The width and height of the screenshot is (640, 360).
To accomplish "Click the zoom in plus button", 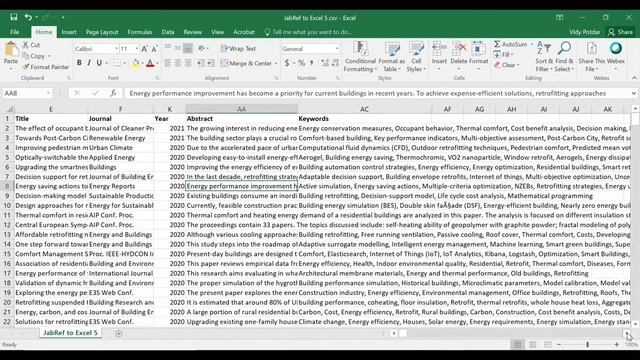I will 616,344.
